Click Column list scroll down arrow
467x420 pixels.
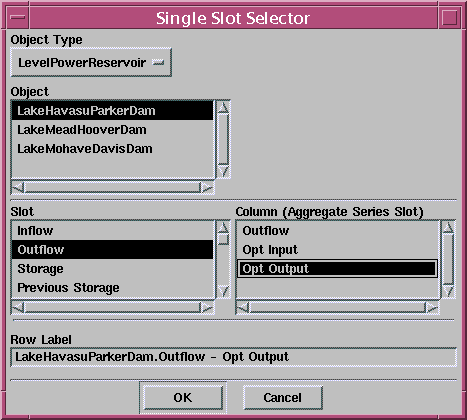click(x=448, y=291)
